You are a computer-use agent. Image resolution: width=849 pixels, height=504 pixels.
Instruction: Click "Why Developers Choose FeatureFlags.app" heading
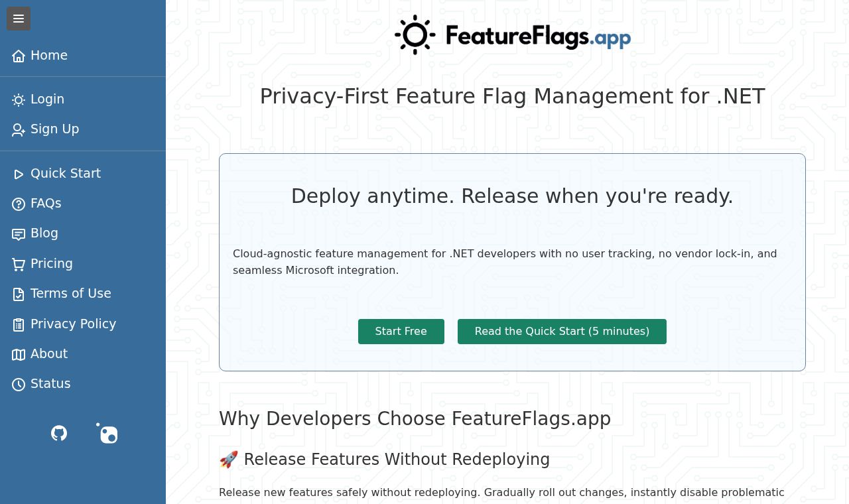coord(415,419)
